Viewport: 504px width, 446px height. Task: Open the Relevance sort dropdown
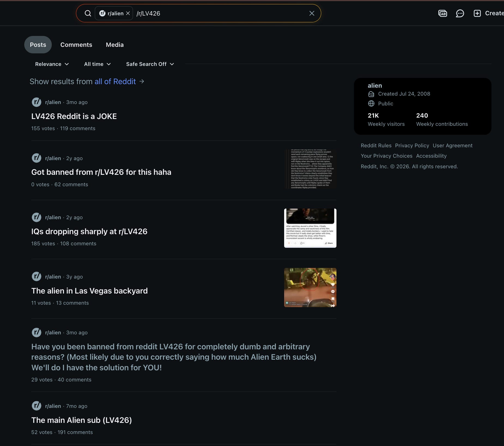pos(52,64)
